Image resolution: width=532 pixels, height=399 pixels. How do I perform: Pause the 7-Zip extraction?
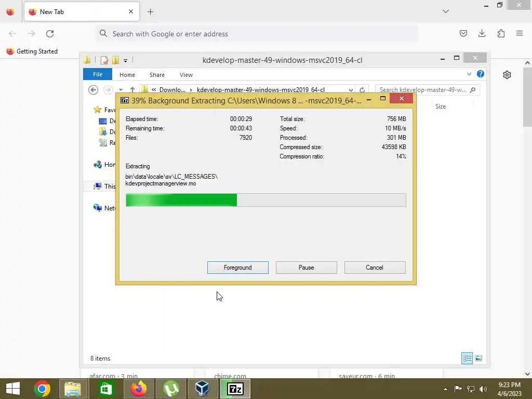click(x=306, y=268)
